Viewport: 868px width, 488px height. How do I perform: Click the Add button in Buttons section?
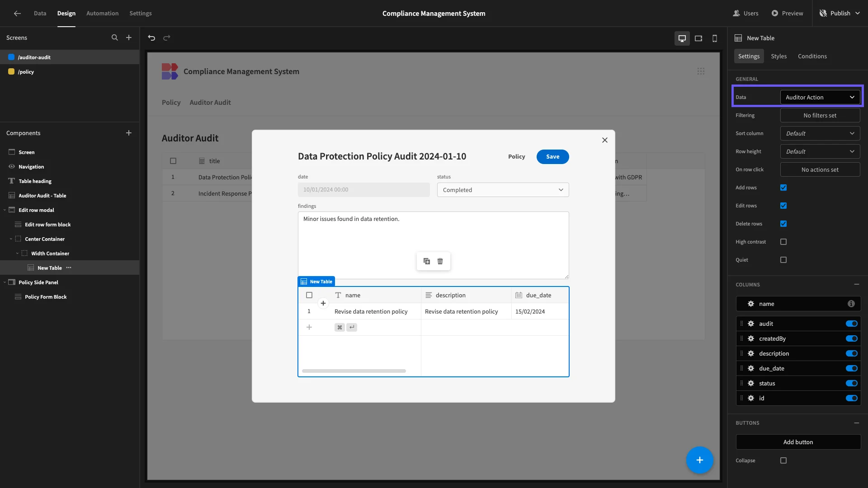pos(798,442)
